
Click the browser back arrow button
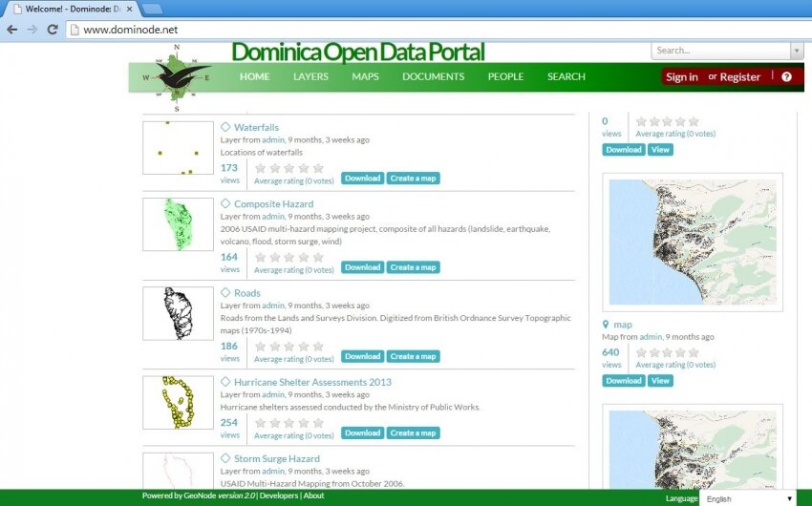(x=11, y=30)
